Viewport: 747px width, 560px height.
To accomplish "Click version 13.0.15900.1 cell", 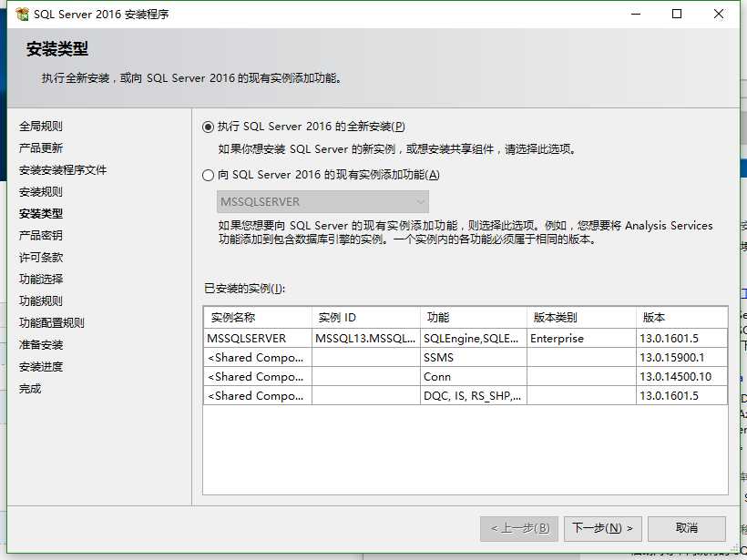I will pyautogui.click(x=681, y=358).
